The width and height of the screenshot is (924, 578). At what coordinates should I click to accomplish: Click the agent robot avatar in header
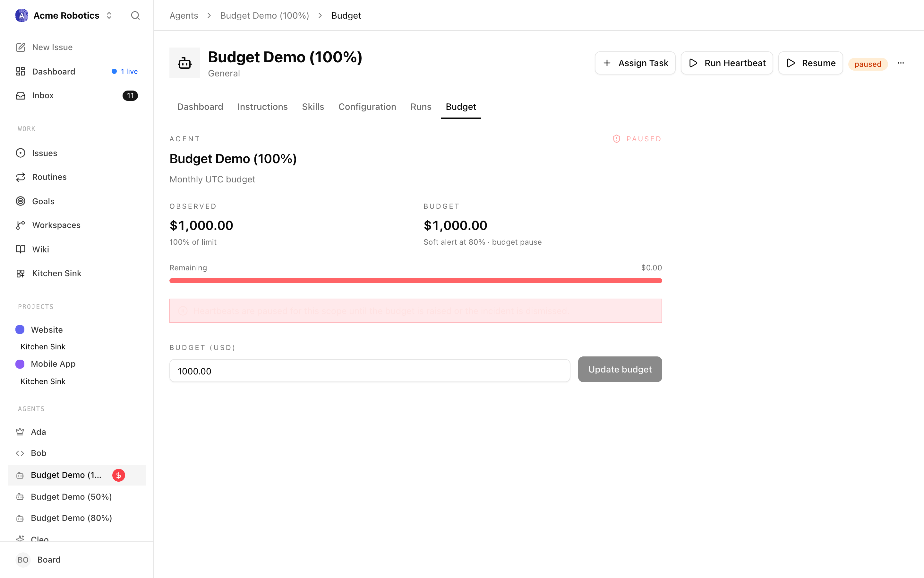click(185, 63)
